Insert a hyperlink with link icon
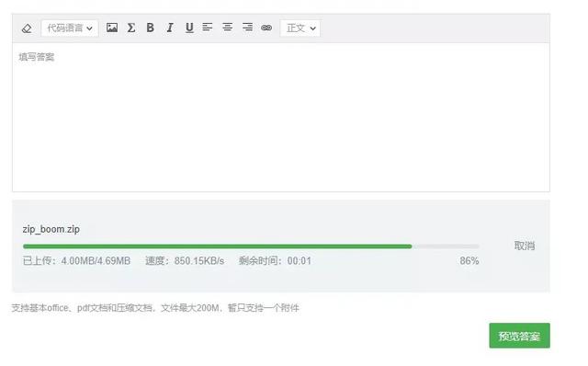This screenshot has width=588, height=366. [x=266, y=28]
